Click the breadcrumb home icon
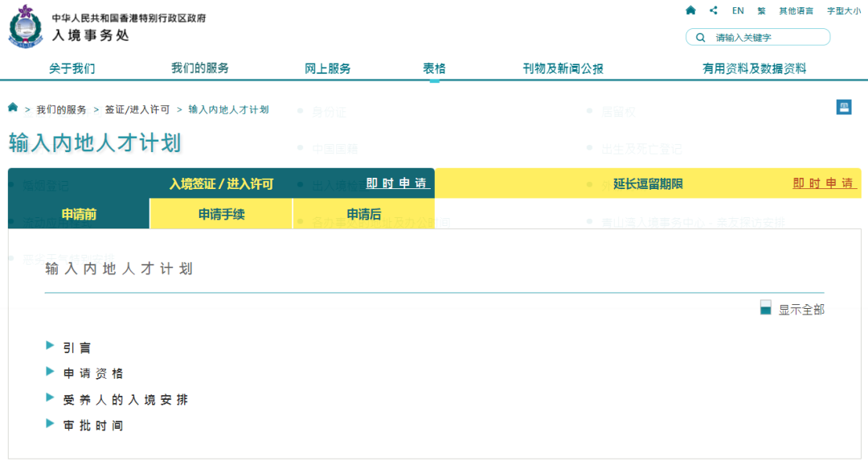Image resolution: width=868 pixels, height=465 pixels. point(13,108)
